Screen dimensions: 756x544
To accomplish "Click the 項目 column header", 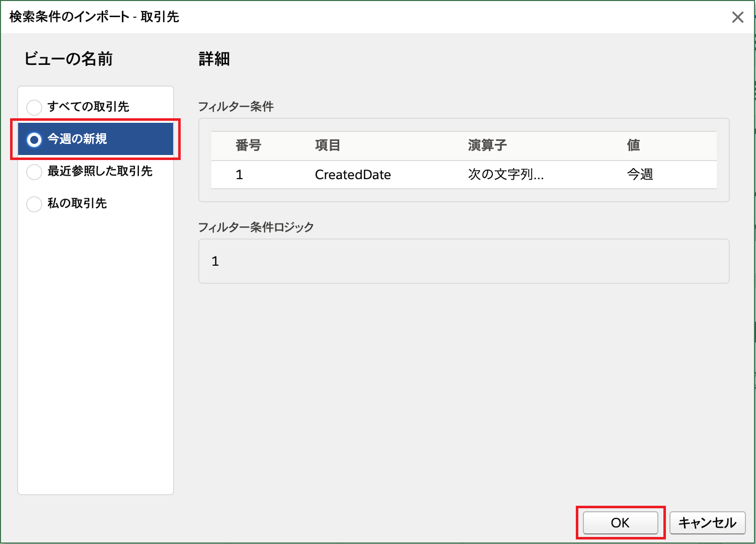I will click(328, 145).
